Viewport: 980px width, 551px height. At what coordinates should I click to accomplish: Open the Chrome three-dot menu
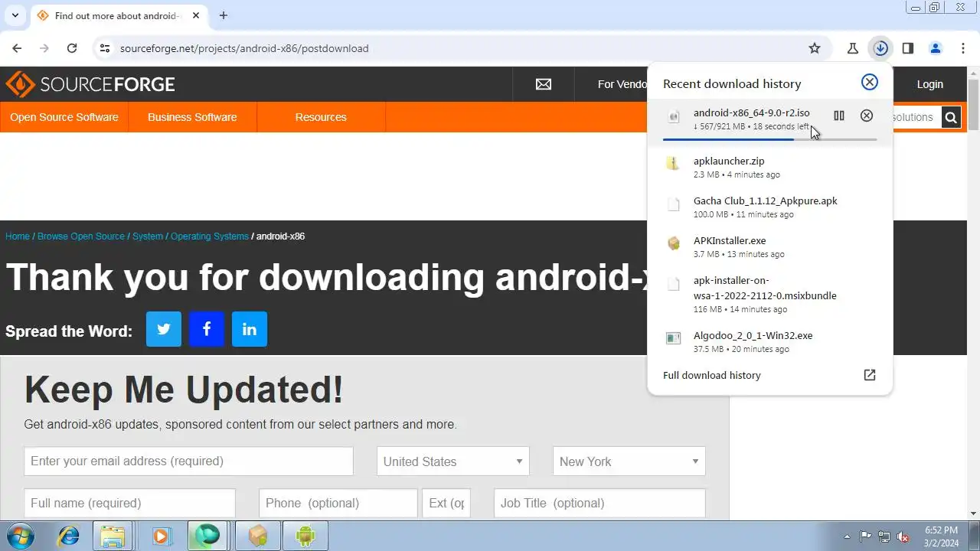click(963, 48)
